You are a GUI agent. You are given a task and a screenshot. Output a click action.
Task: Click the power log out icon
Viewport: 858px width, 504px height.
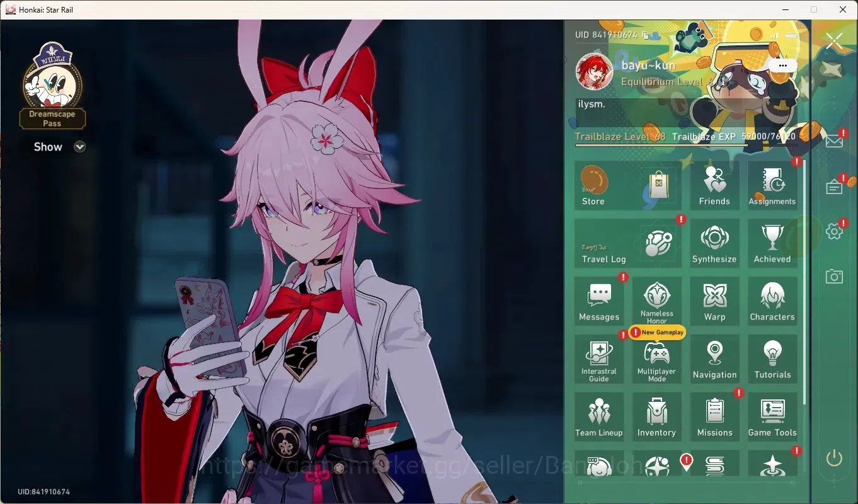pos(834,458)
